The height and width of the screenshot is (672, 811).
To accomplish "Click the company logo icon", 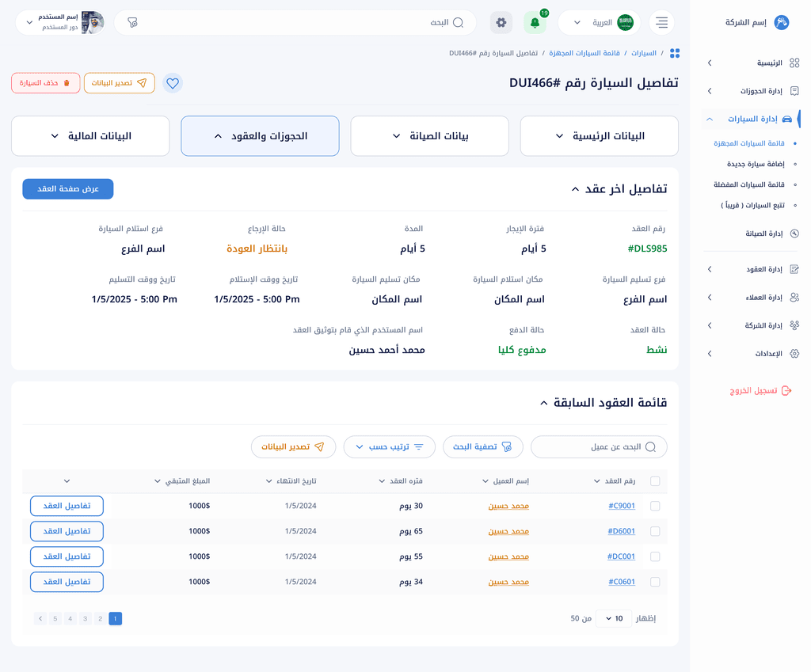I will (781, 22).
